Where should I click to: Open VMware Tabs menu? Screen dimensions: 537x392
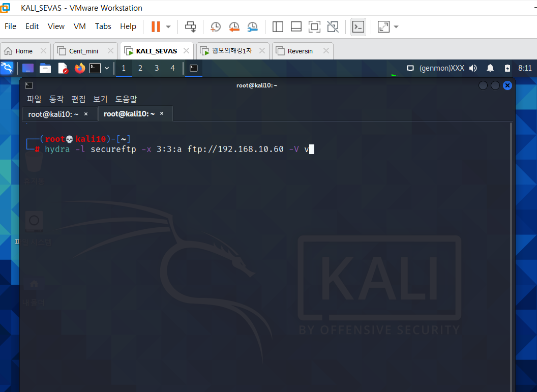click(x=103, y=26)
